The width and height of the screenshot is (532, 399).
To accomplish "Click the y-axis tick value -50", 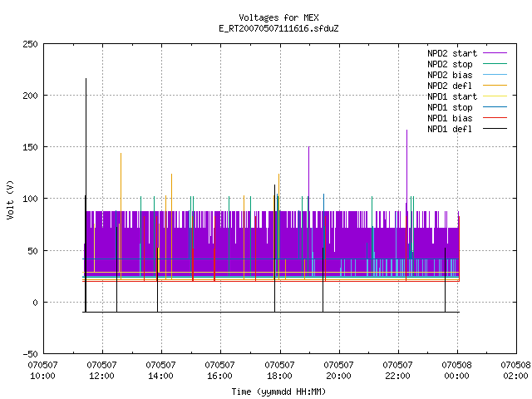I will pos(30,354).
